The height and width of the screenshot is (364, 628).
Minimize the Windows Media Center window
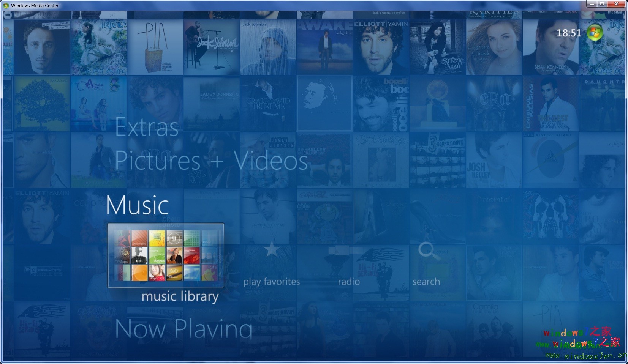(592, 4)
